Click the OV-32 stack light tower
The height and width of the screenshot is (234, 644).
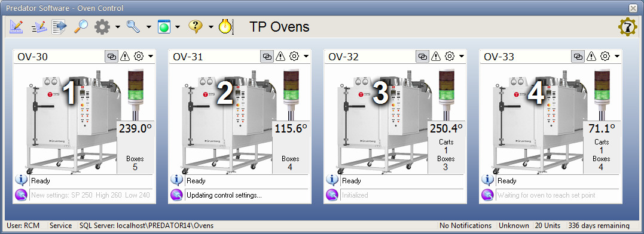pyautogui.click(x=446, y=95)
